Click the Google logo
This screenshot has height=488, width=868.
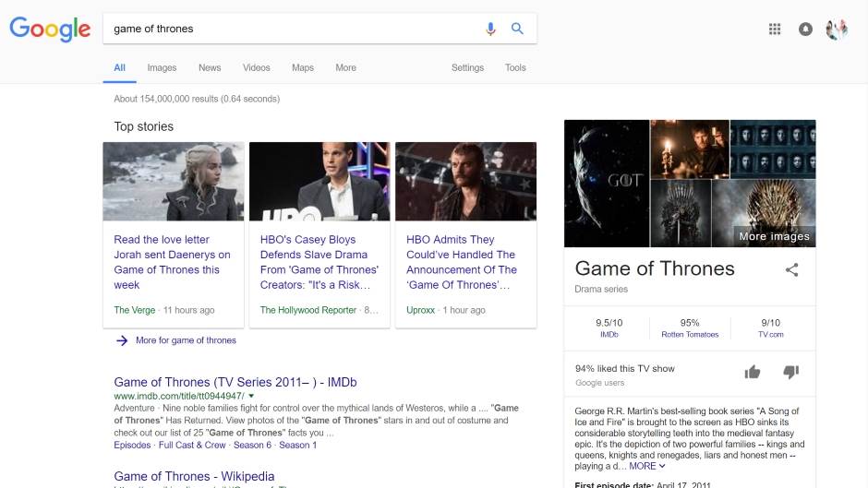50,29
